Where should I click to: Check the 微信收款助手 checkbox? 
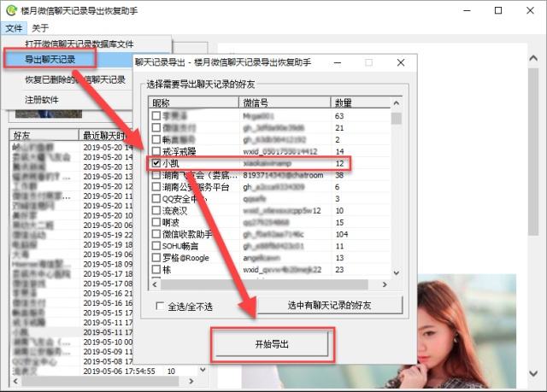click(156, 234)
